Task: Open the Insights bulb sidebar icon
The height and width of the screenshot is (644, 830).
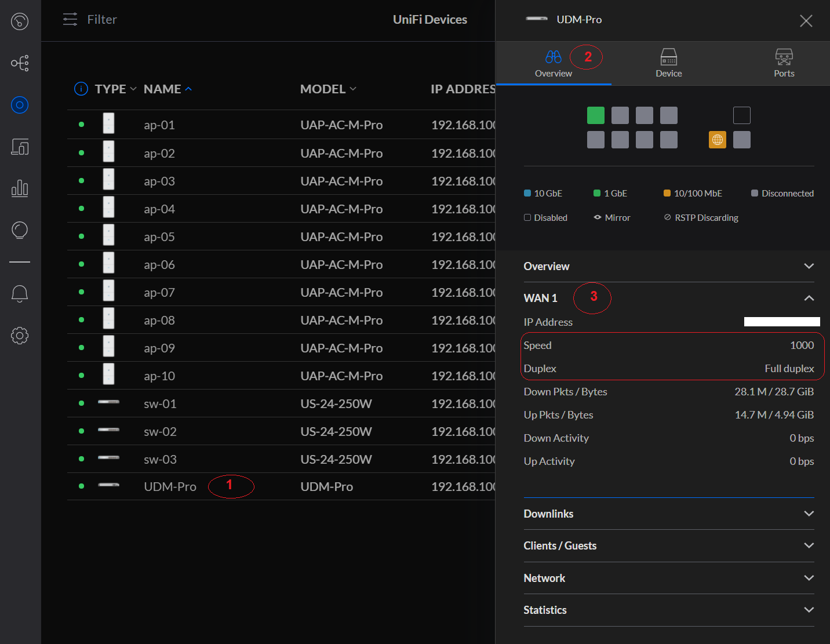Action: [20, 230]
